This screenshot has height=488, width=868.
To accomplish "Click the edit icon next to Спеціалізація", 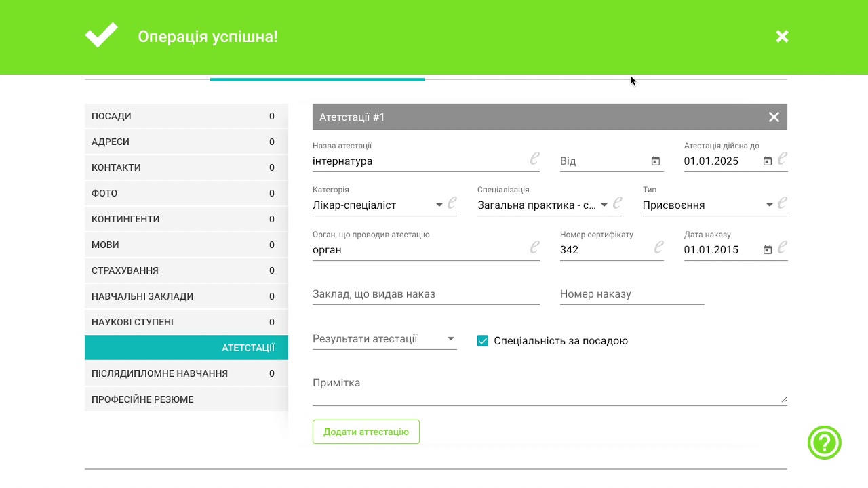I will [x=617, y=203].
